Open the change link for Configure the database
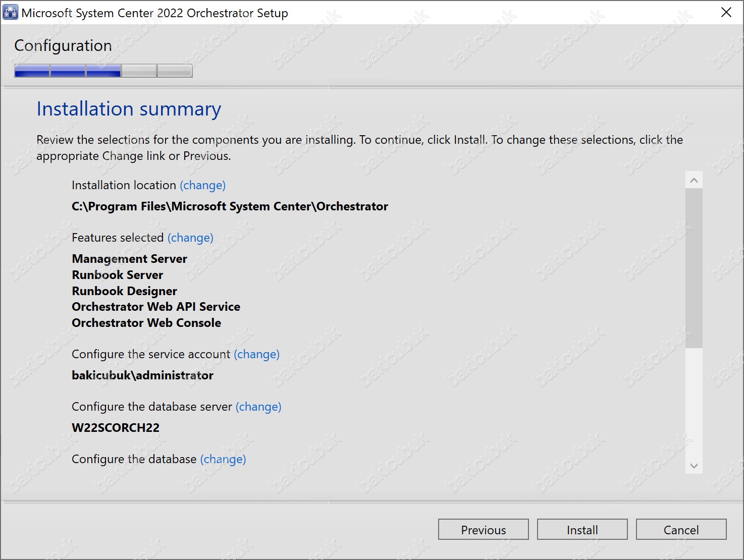The image size is (744, 560). point(223,459)
